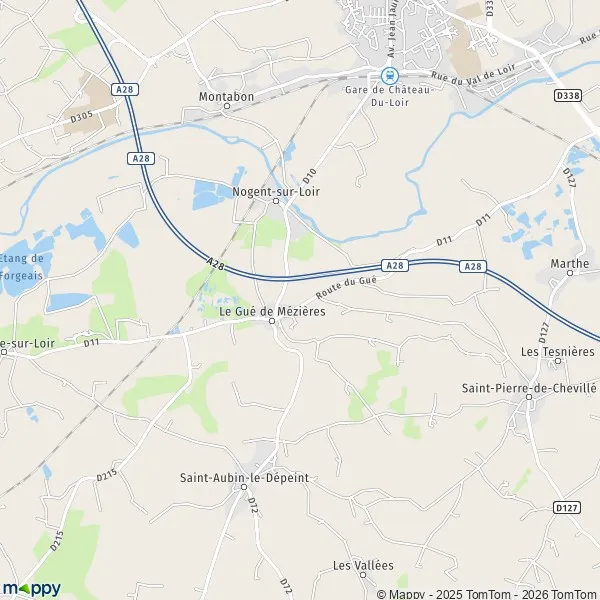Click the Gare de Château-Du-Loir train station icon

click(x=390, y=75)
